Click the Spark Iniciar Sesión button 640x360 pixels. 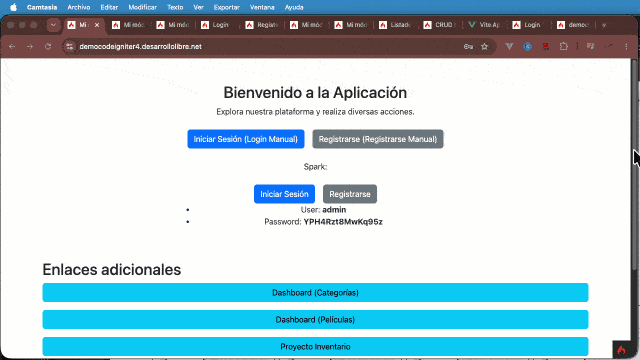pos(284,194)
